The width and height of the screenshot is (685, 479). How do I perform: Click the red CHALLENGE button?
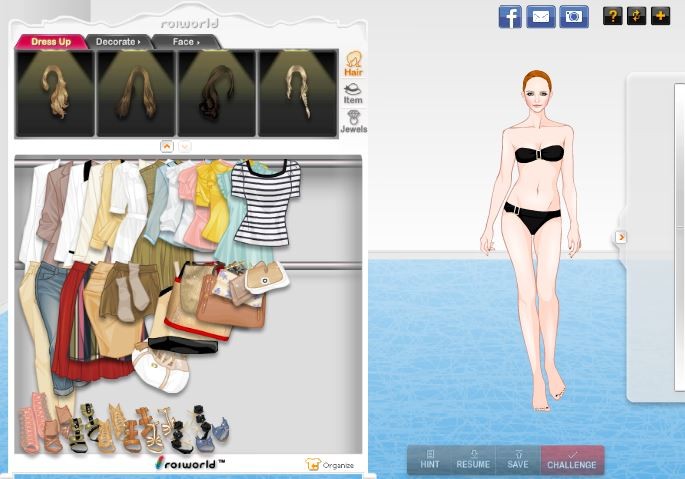[572, 460]
